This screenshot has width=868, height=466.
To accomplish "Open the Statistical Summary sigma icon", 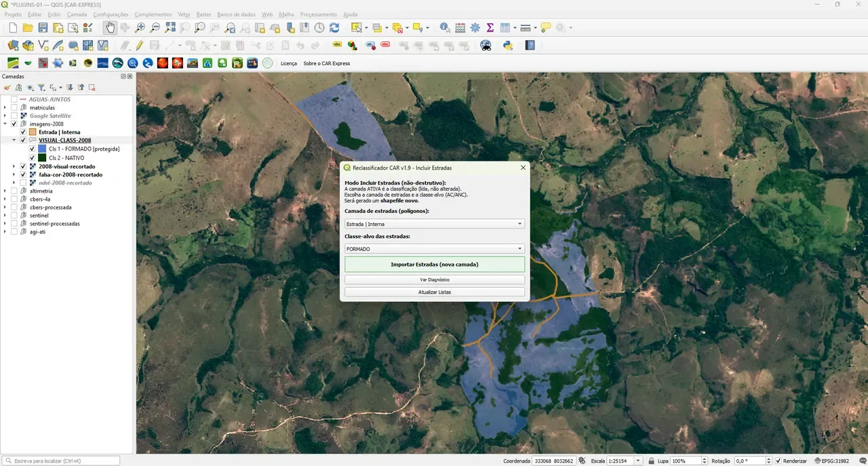I will point(490,28).
